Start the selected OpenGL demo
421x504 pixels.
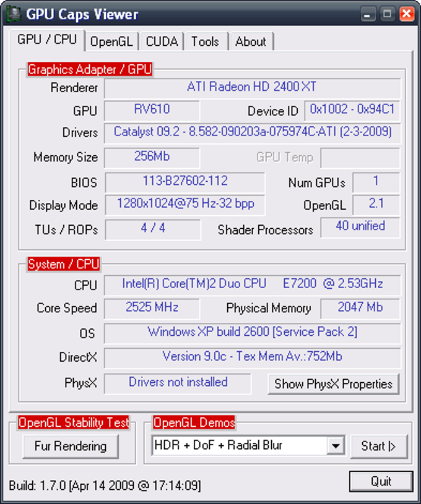[379, 446]
